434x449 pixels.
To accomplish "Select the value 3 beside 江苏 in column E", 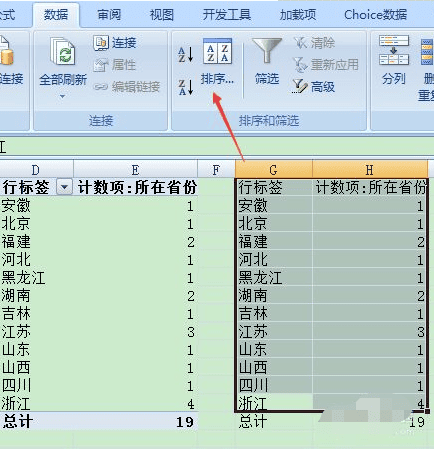I will [136, 331].
